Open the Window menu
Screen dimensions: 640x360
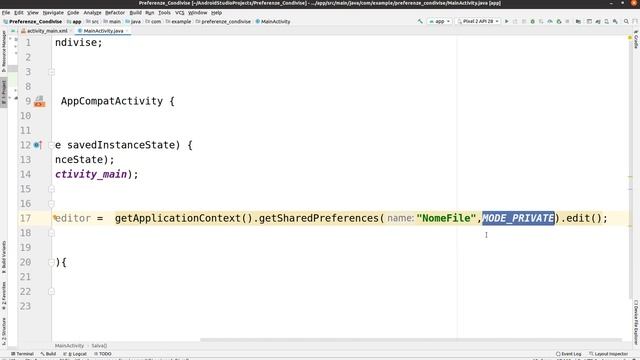point(198,13)
